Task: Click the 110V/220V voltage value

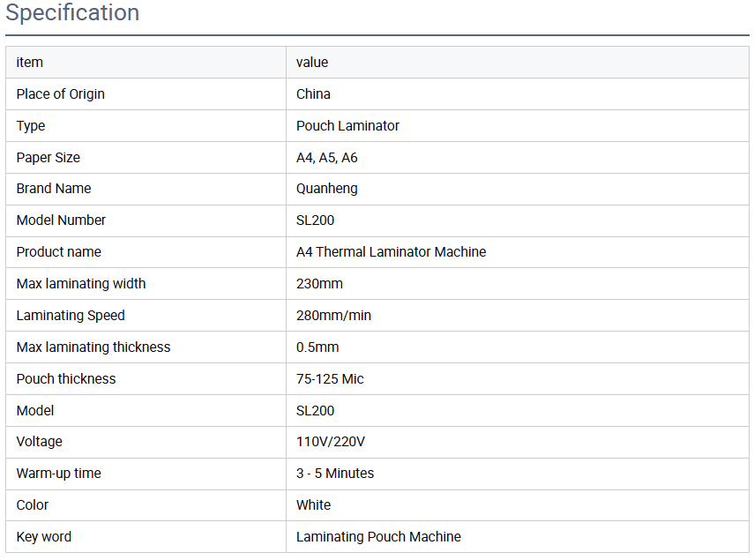Action: [x=331, y=442]
